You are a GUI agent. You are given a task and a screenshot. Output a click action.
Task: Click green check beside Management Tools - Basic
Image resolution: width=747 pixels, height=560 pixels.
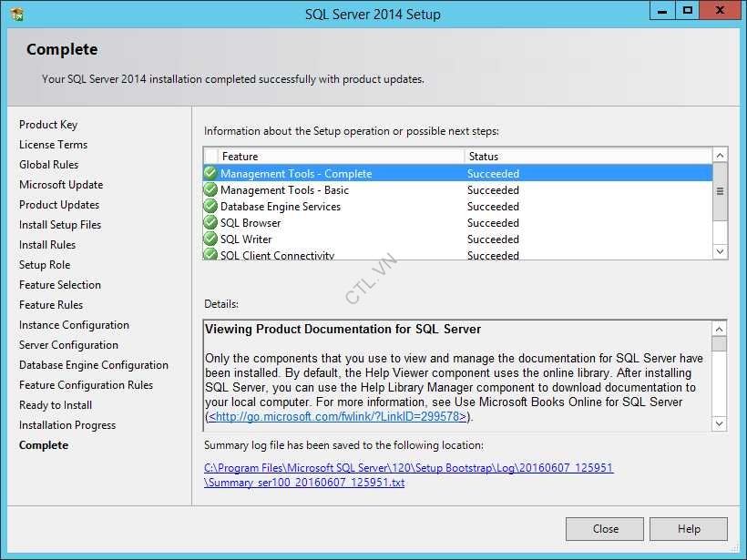click(209, 189)
